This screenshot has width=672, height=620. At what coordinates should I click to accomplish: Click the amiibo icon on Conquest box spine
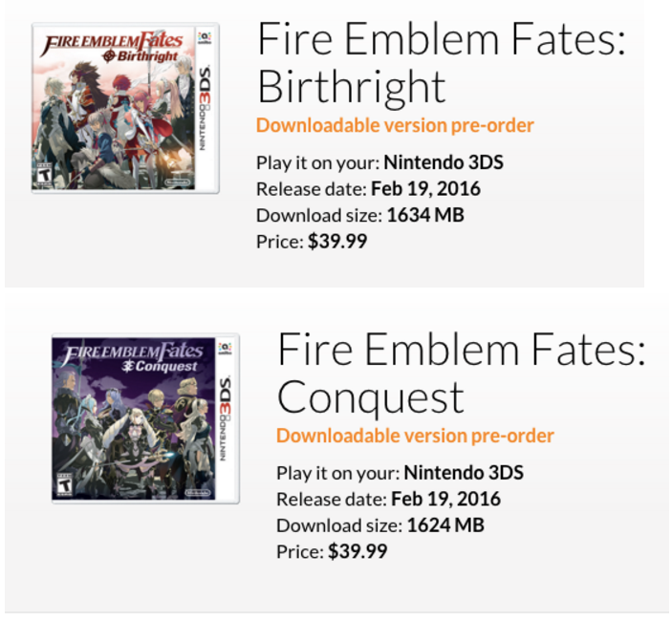point(226,348)
